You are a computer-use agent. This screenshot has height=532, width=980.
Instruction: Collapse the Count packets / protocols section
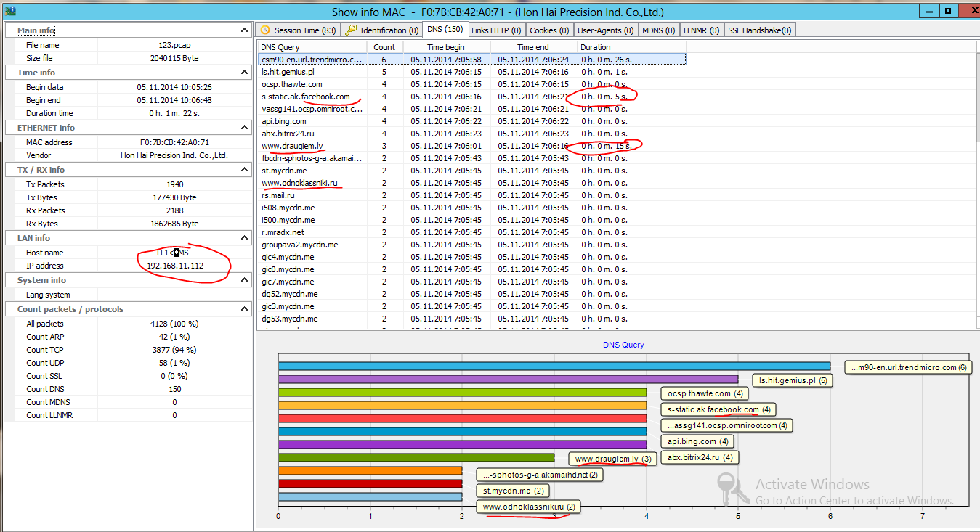pos(245,309)
